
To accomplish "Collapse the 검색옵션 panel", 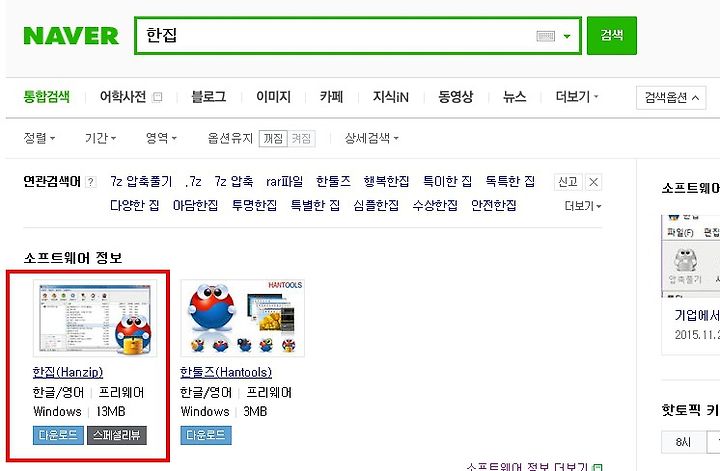I will [x=671, y=97].
